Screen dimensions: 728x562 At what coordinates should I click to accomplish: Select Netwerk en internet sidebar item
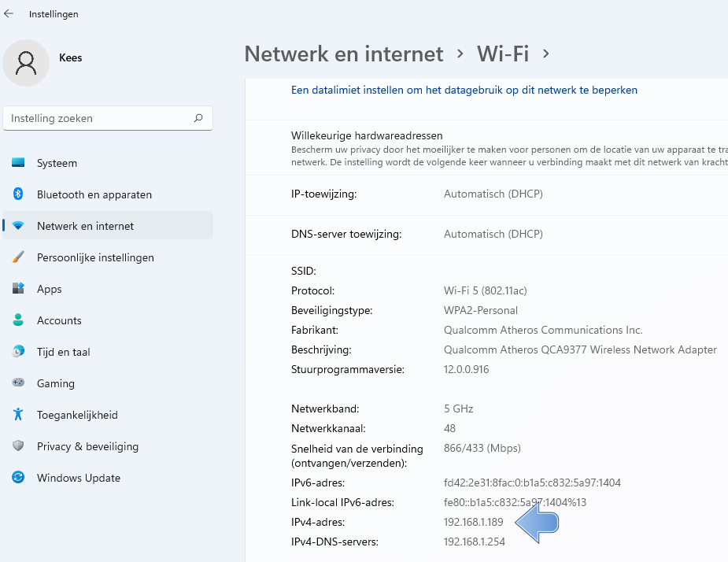click(x=108, y=226)
